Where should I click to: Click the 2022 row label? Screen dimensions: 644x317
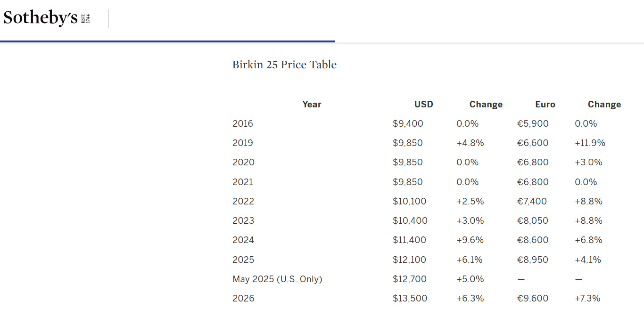[x=243, y=202]
